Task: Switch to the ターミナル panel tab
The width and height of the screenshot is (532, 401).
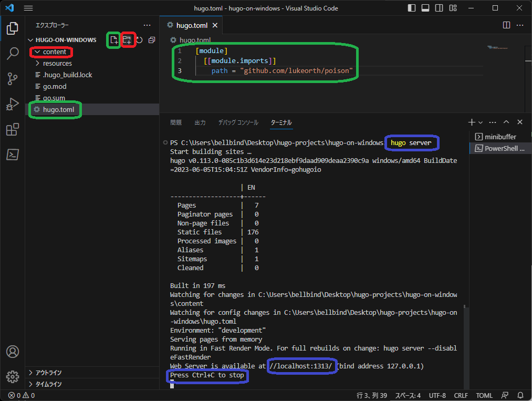Action: tap(281, 122)
